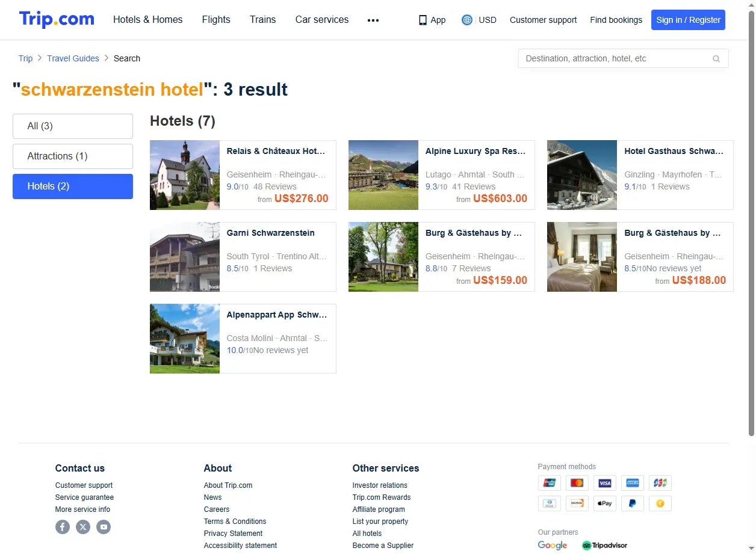Click the page vertical scrollbar
The image size is (756, 554).
coord(751,223)
